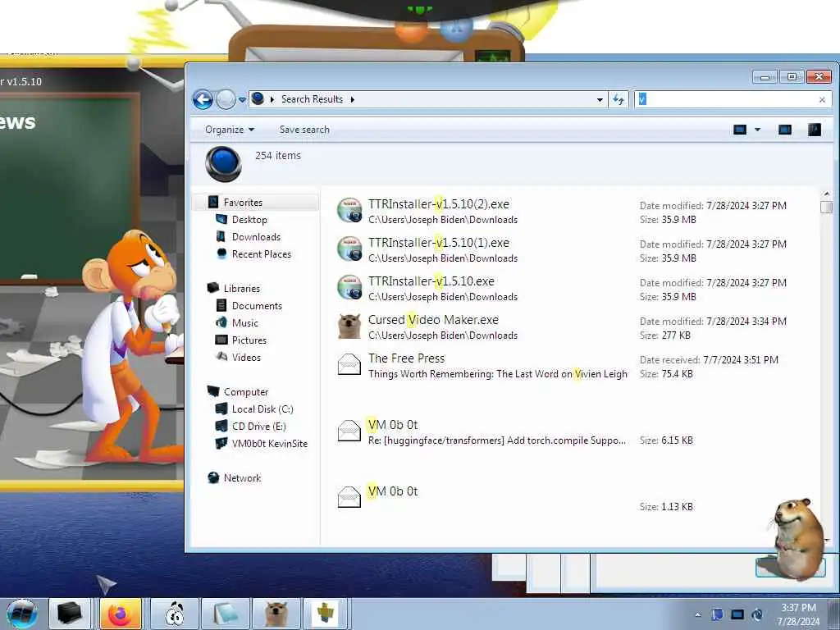Click the Forward navigation arrow in Explorer
The width and height of the screenshot is (840, 630).
[x=226, y=99]
